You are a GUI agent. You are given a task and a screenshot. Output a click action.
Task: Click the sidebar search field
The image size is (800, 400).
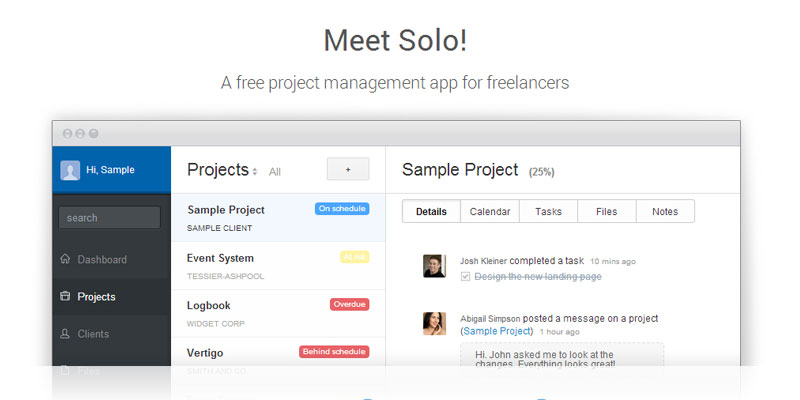coord(109,218)
